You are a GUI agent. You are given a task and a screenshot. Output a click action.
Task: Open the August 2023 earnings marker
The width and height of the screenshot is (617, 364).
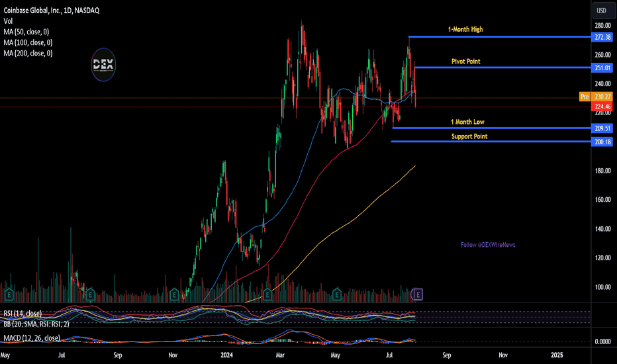(x=90, y=295)
